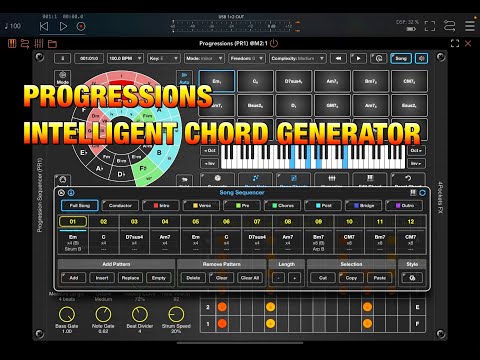Open the piano keyboard view icon
Image resolution: width=480 pixels, height=360 pixels.
pyautogui.click(x=12, y=43)
